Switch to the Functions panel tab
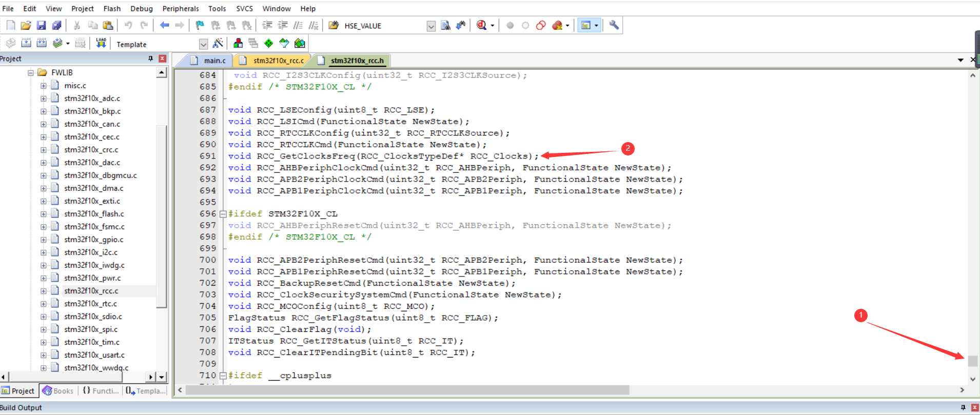This screenshot has height=415, width=980. 101,391
